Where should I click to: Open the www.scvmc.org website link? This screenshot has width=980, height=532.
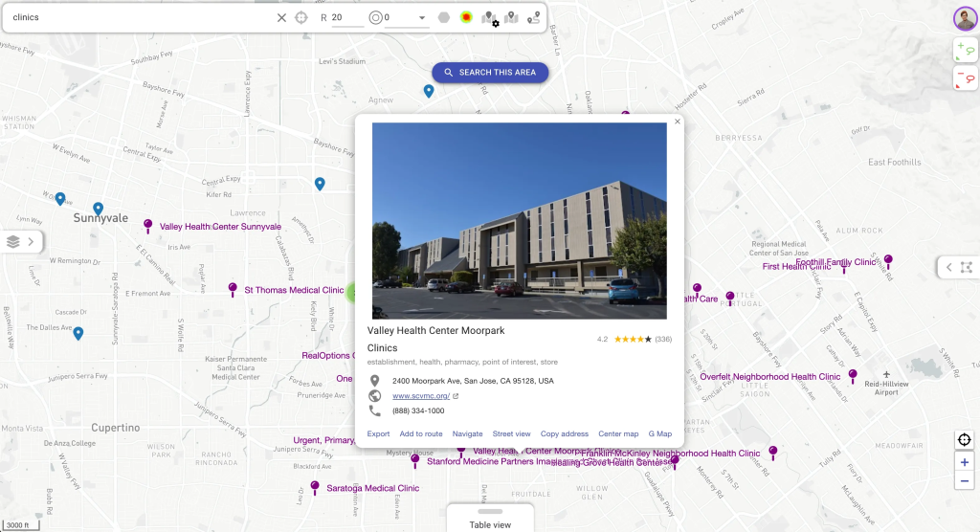(421, 396)
